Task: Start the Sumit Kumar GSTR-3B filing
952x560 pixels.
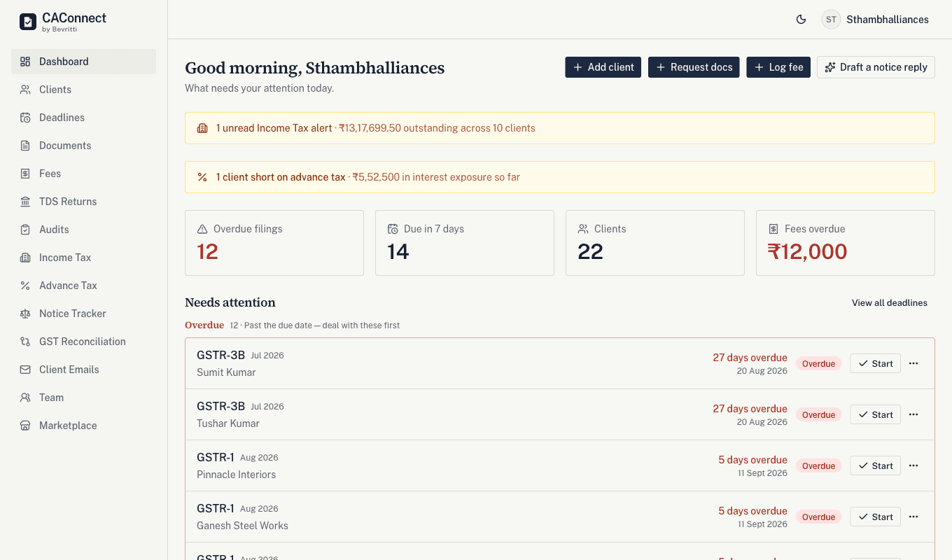Action: coord(876,363)
